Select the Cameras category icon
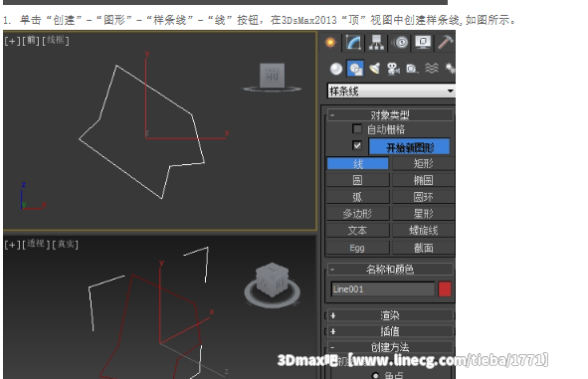588x379 pixels. (393, 69)
